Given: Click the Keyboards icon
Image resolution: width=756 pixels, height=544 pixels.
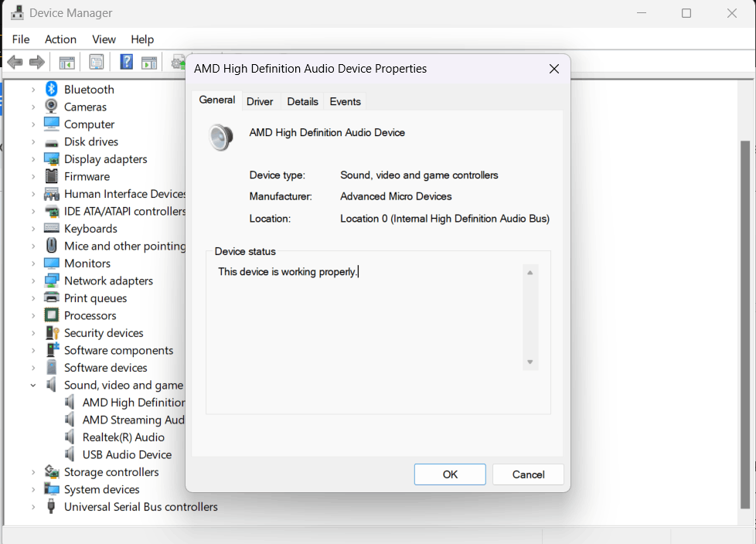Looking at the screenshot, I should 51,228.
